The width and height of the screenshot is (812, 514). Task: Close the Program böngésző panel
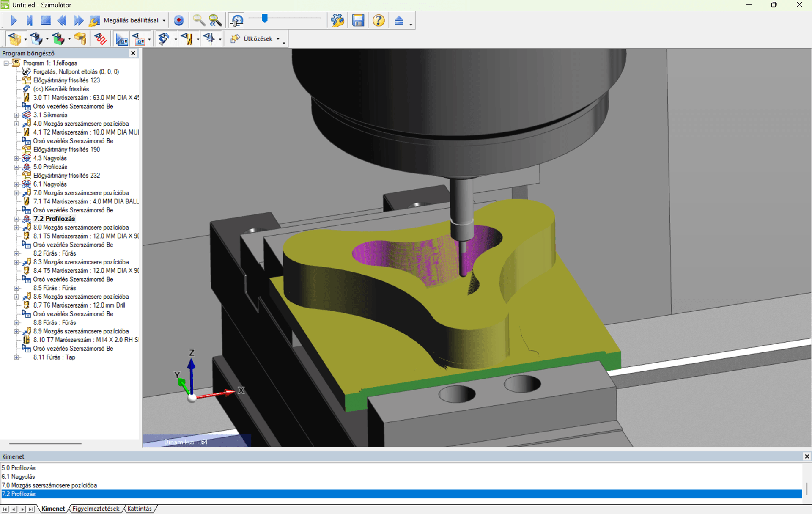pos(133,53)
